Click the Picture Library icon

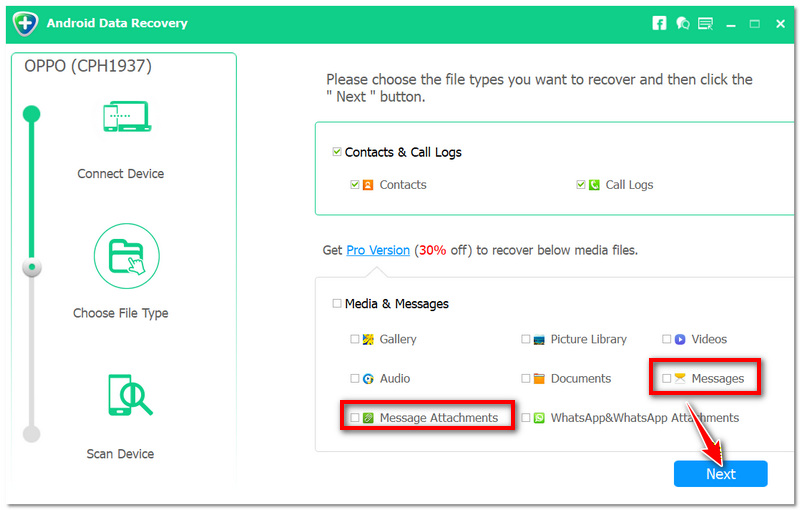[x=539, y=340]
